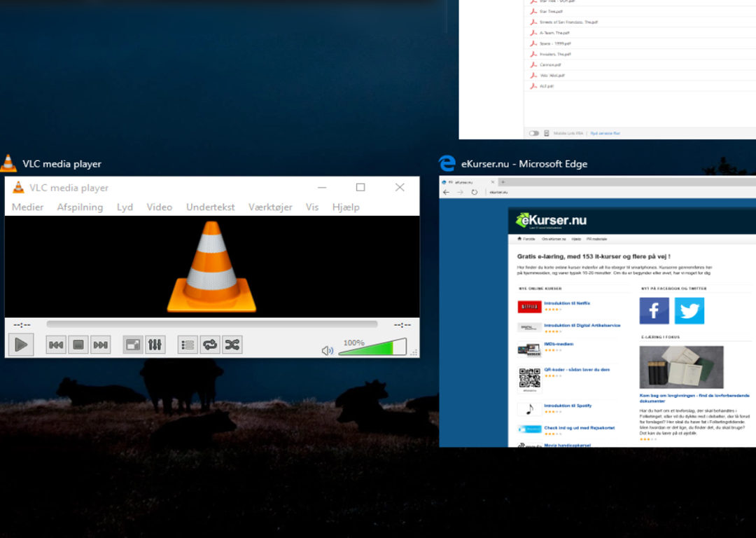Image resolution: width=756 pixels, height=538 pixels.
Task: Open Invaders, The.pdf from the list
Action: [x=555, y=54]
